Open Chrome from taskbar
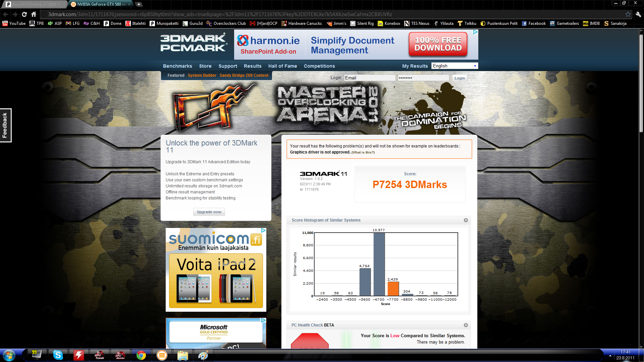The width and height of the screenshot is (644, 362). 141,355
